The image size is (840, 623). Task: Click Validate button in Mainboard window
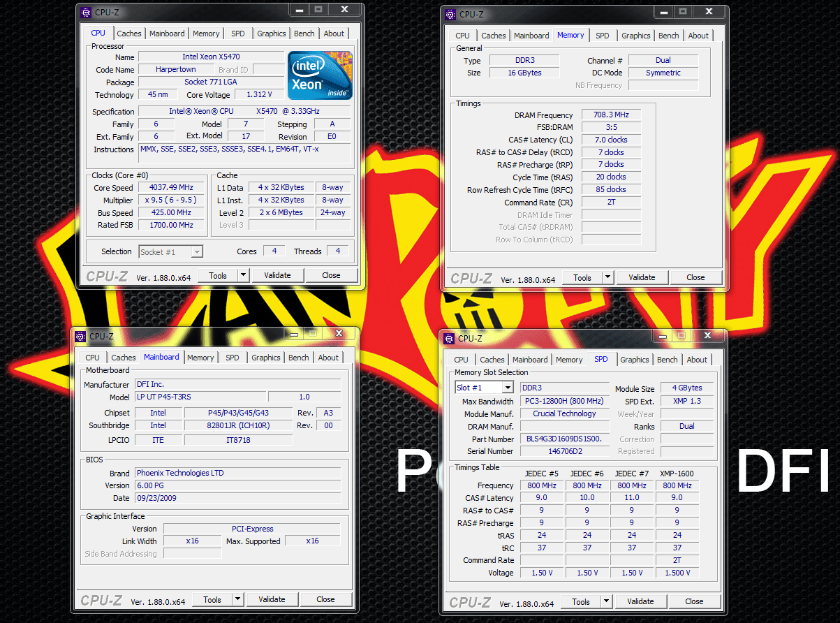272,599
